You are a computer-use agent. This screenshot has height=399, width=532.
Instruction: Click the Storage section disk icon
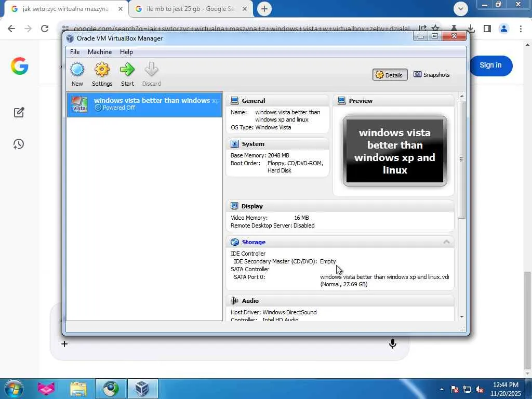tap(234, 242)
